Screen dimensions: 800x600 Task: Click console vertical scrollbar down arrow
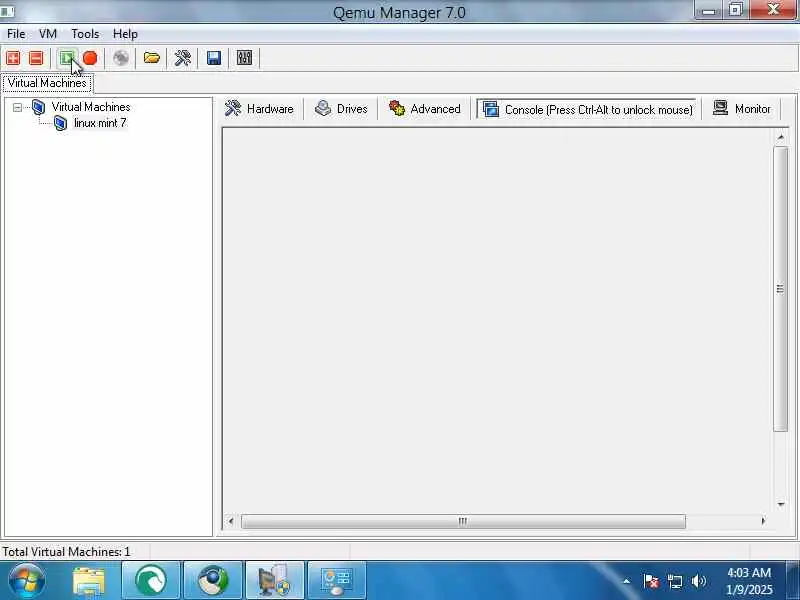(x=781, y=504)
